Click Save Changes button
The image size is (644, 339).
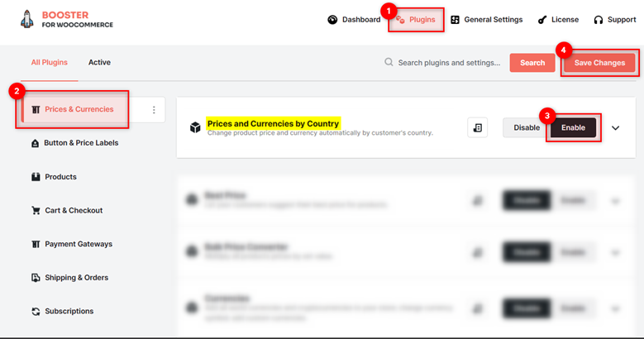click(599, 63)
